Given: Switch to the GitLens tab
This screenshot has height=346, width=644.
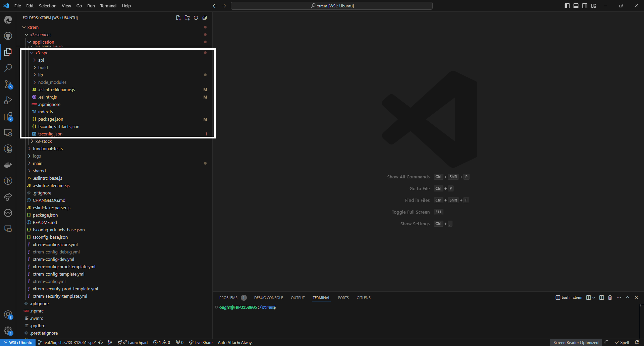Looking at the screenshot, I should click(364, 298).
